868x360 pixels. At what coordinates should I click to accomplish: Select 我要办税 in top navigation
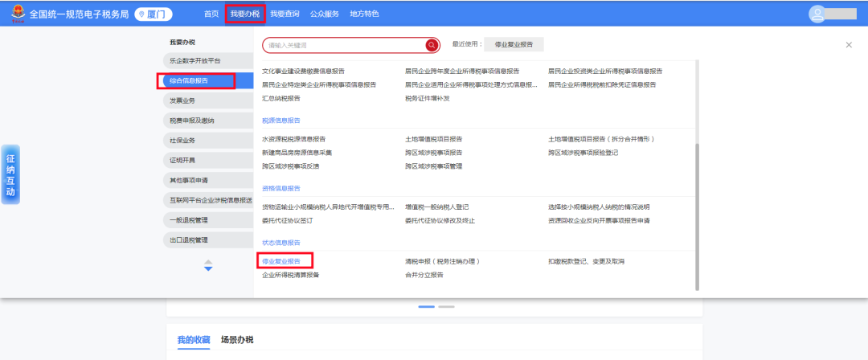coord(244,14)
